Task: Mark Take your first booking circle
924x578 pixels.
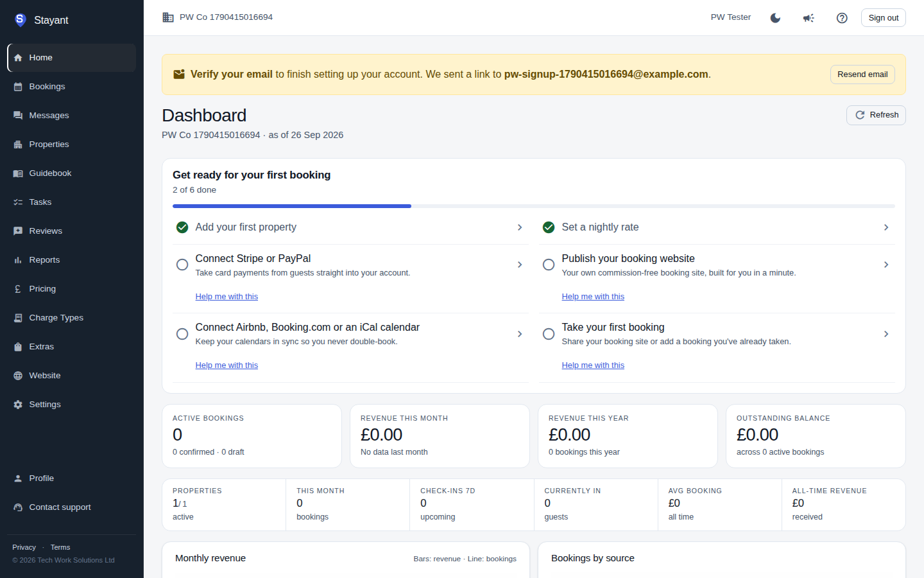Action: point(549,334)
